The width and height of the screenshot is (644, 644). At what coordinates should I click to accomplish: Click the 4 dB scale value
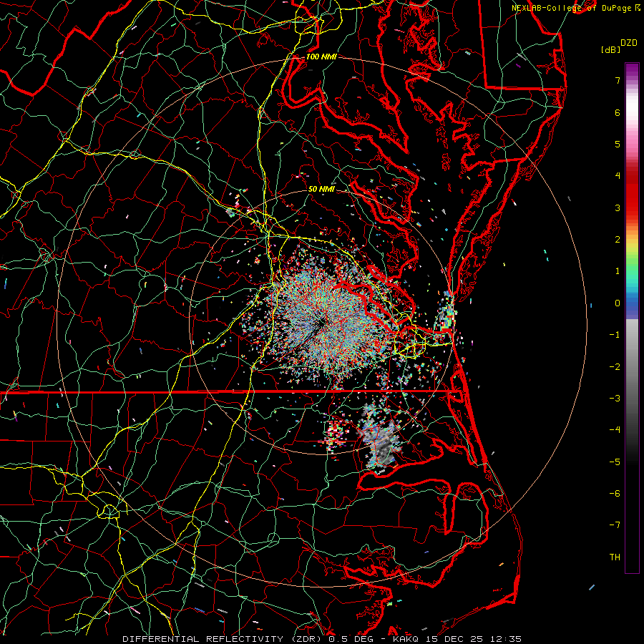point(618,176)
